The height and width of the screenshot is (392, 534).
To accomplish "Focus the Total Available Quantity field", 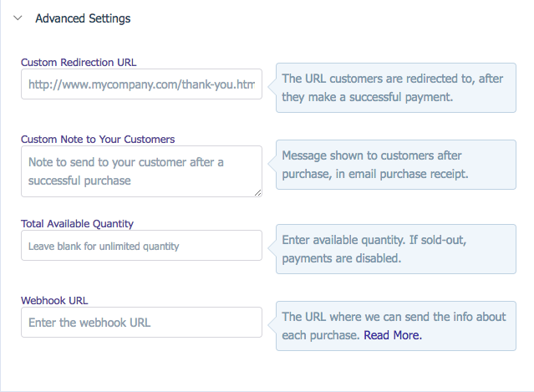I will coord(141,246).
